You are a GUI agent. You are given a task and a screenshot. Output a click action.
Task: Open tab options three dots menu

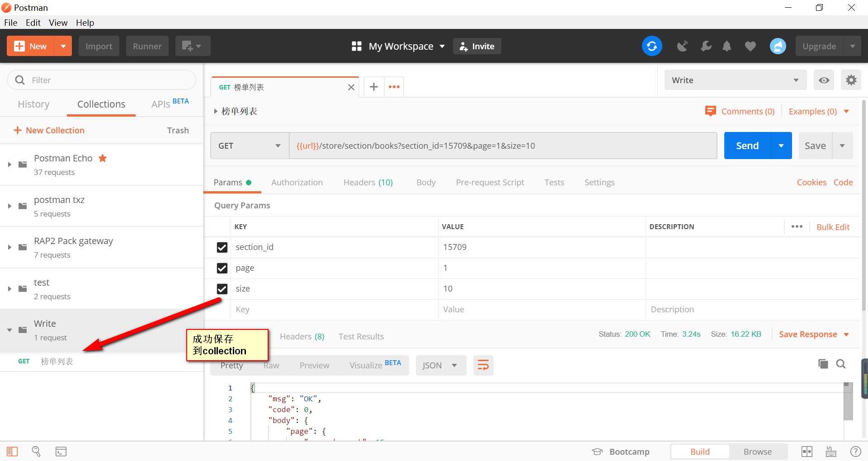coord(394,87)
